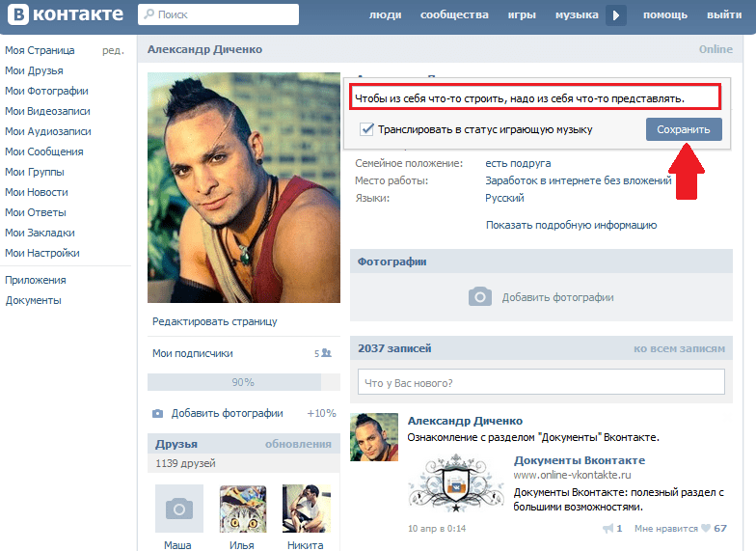
Task: Open Мои Сообщения in sidebar
Action: [x=44, y=152]
